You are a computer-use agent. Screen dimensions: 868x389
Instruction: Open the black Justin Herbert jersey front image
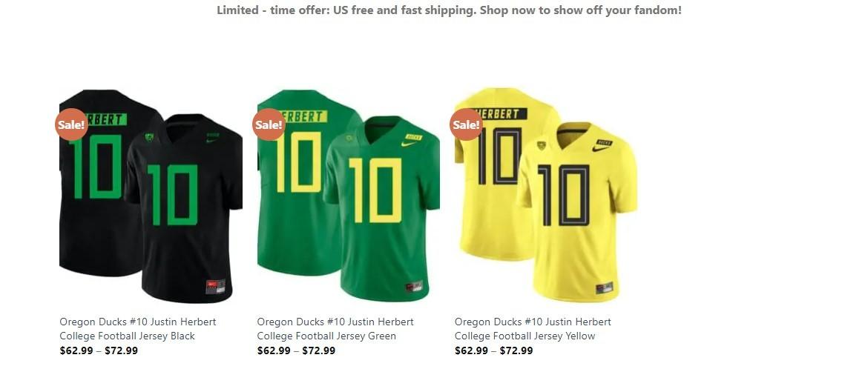[x=184, y=209]
